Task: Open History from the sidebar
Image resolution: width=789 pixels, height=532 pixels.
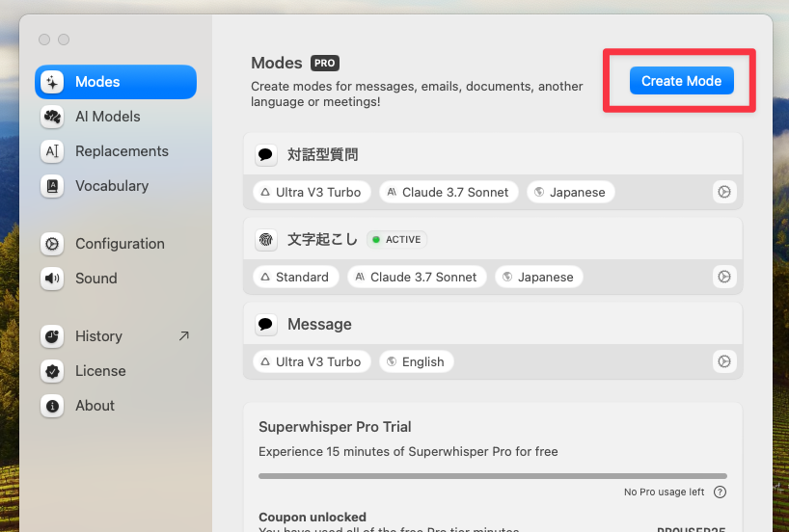Action: click(116, 336)
